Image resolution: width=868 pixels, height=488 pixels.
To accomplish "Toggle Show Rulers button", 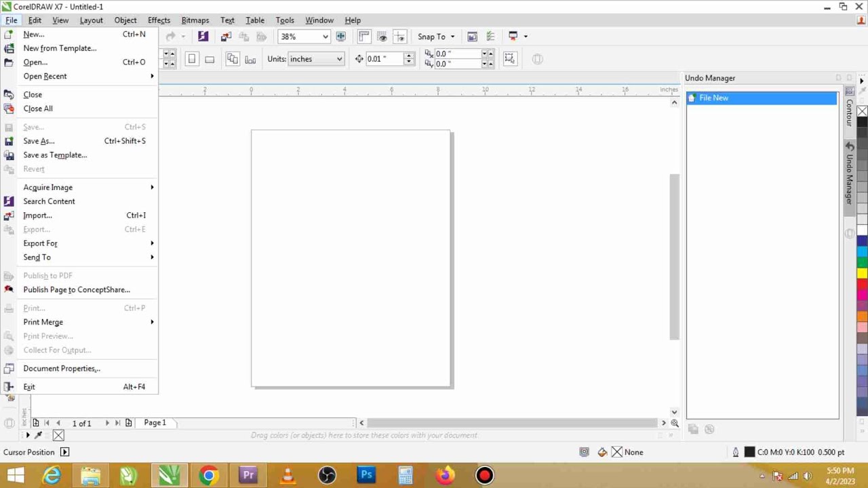I will [364, 37].
